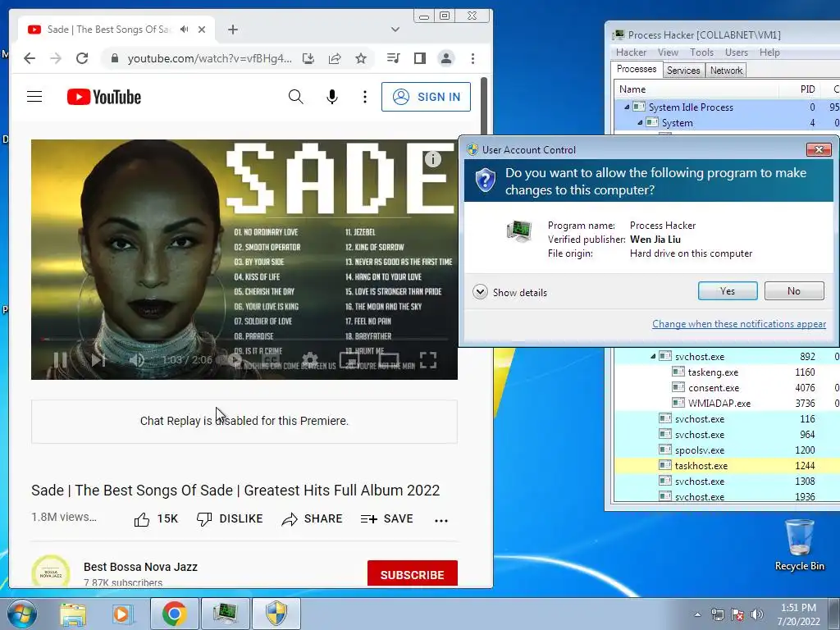Click the install app icon in address bar
Image resolution: width=840 pixels, height=630 pixels.
(x=308, y=58)
